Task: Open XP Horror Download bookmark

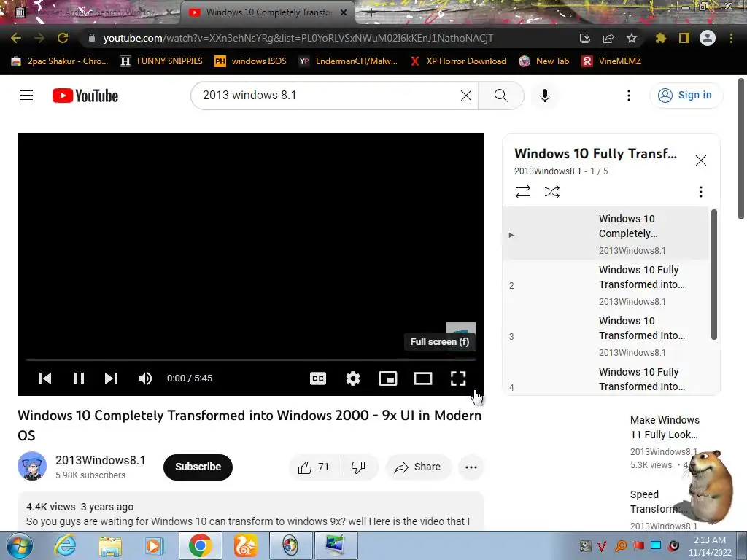Action: point(458,61)
